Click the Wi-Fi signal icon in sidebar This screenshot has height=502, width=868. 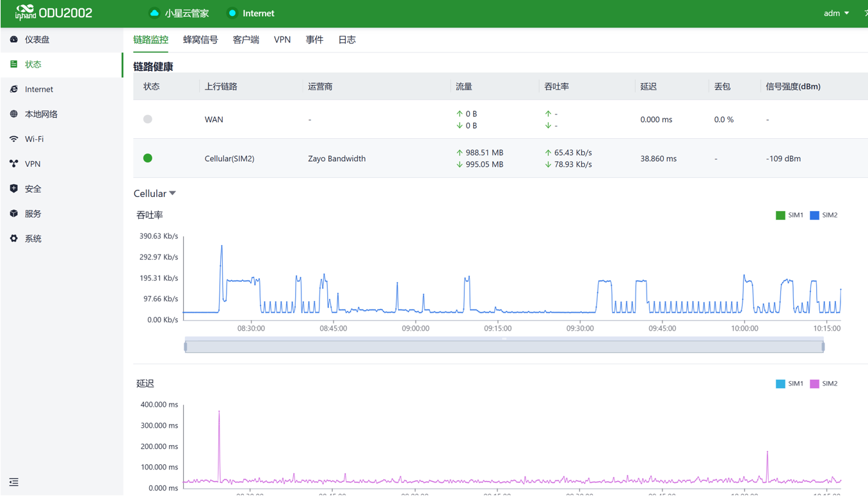14,139
